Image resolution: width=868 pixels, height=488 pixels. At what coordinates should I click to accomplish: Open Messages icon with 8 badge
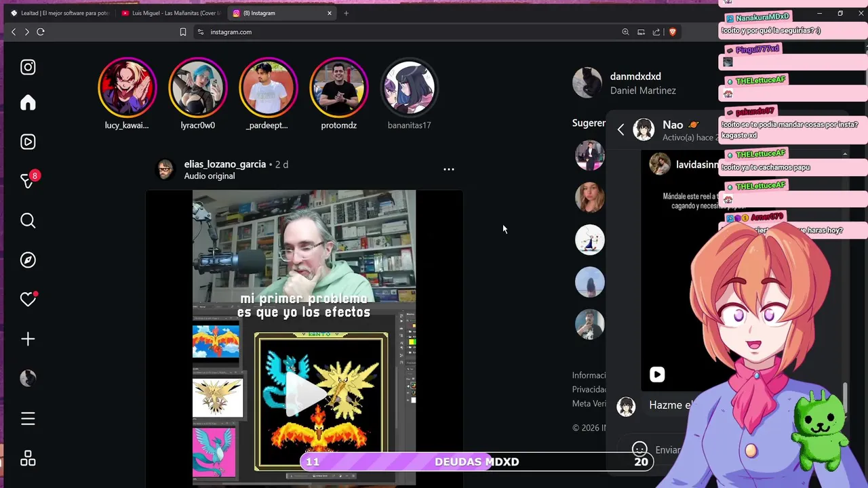[28, 181]
